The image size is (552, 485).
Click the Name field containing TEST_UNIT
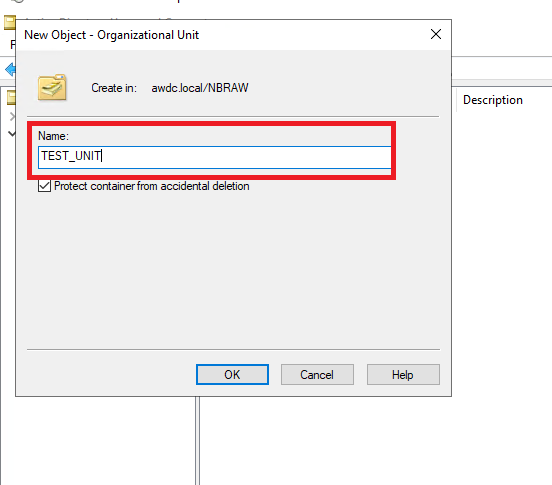(x=214, y=157)
